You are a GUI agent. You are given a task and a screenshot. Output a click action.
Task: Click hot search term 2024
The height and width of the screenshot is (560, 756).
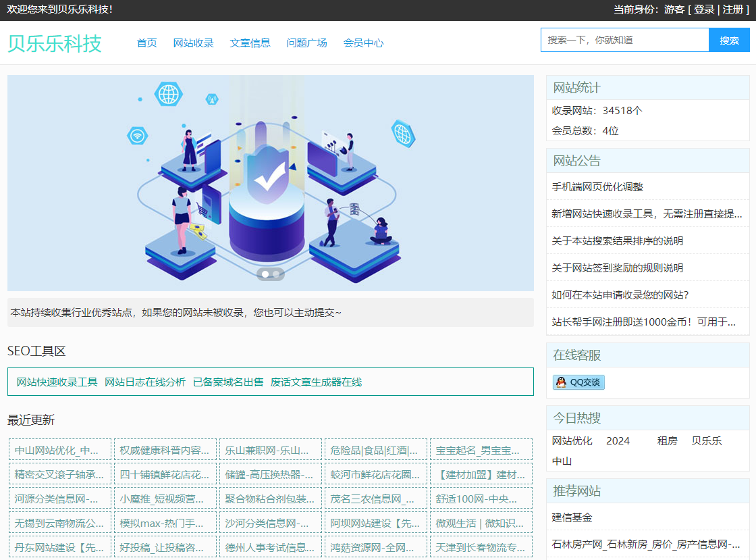[x=618, y=441]
